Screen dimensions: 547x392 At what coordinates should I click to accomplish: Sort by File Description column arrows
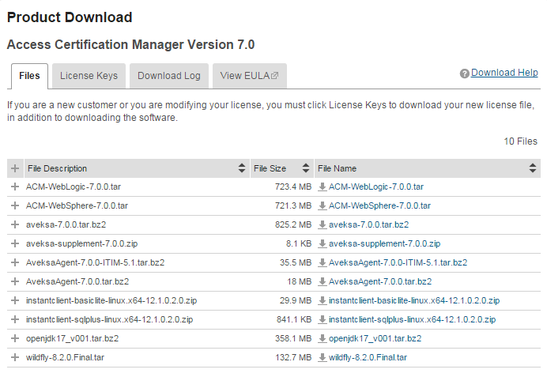tap(241, 168)
